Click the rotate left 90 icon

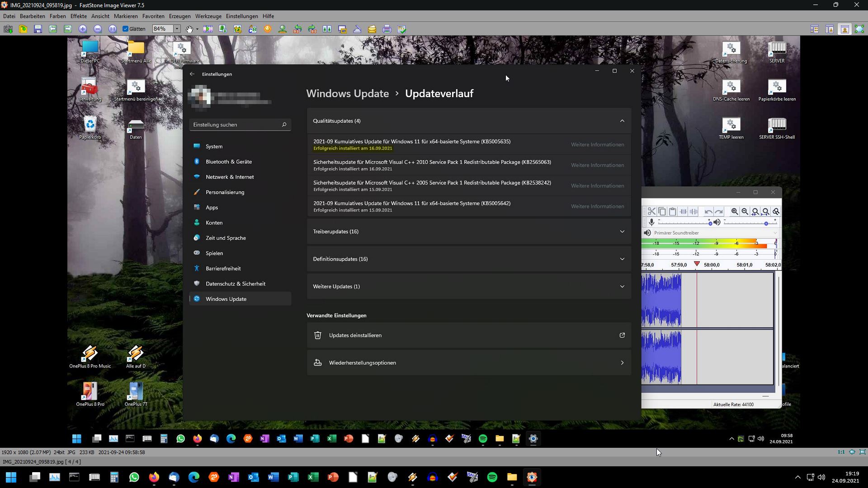(297, 29)
